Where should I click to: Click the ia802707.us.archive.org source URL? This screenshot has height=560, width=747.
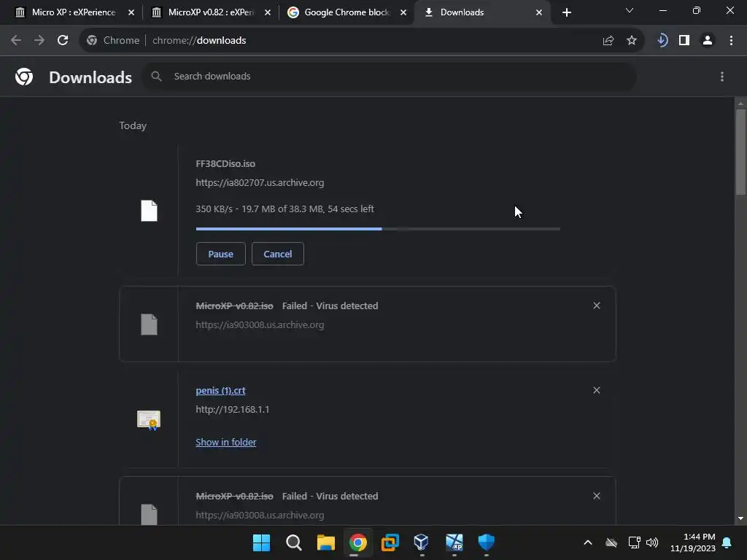click(260, 183)
